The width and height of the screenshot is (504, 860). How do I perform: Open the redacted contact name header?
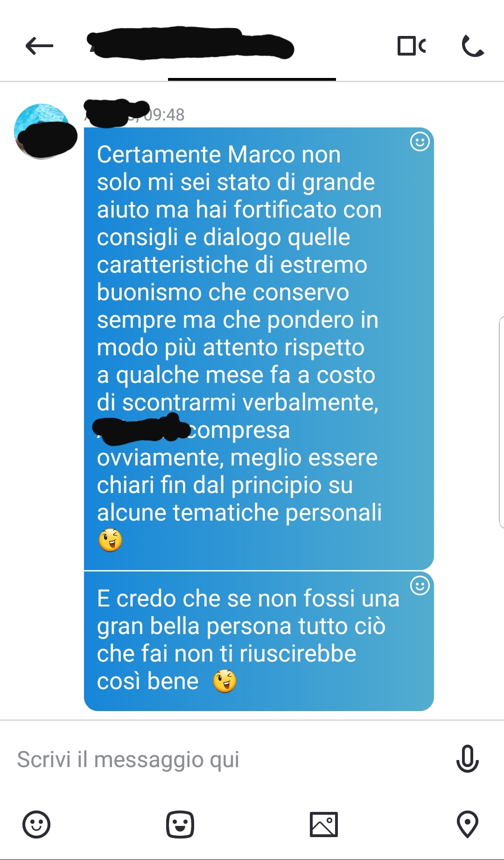(191, 43)
